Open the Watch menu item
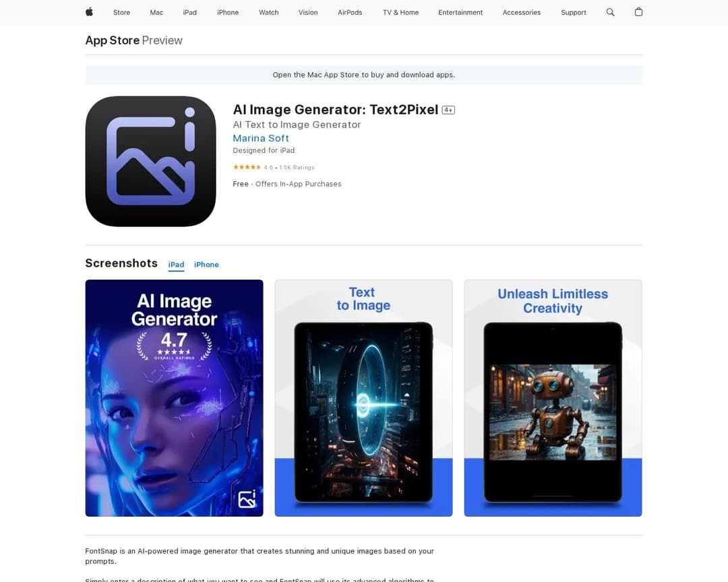728x582 pixels. [269, 13]
